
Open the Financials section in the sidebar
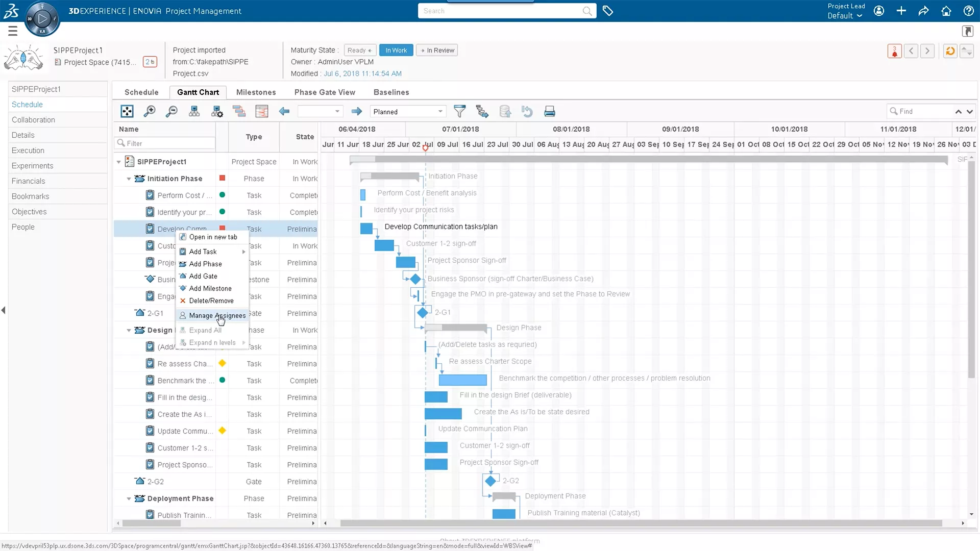click(x=29, y=181)
